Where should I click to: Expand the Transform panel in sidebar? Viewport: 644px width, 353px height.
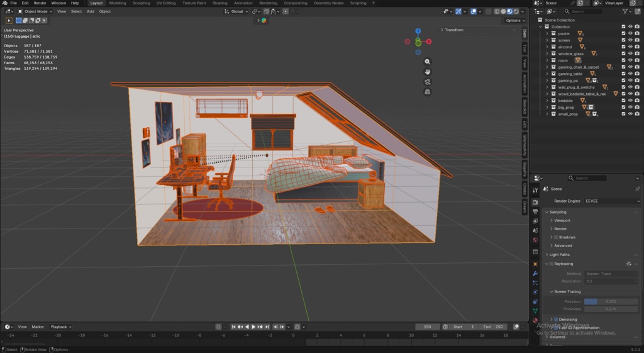pyautogui.click(x=454, y=30)
